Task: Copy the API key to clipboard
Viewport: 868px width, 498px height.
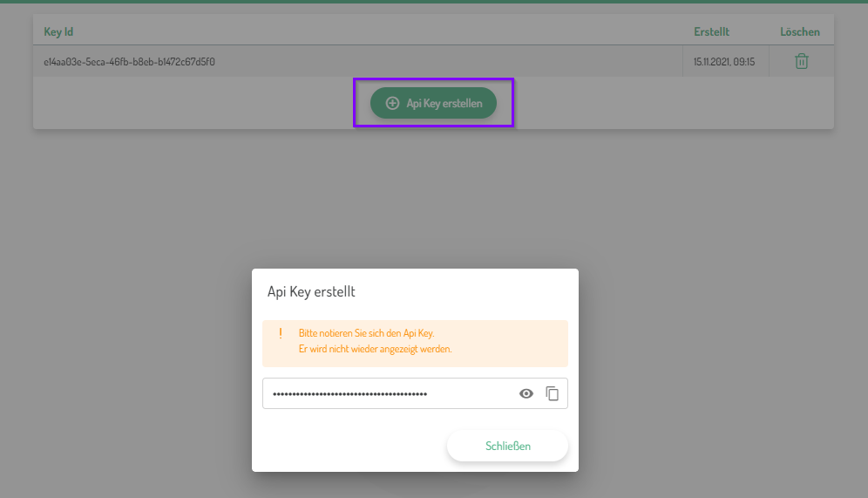Action: pyautogui.click(x=552, y=393)
